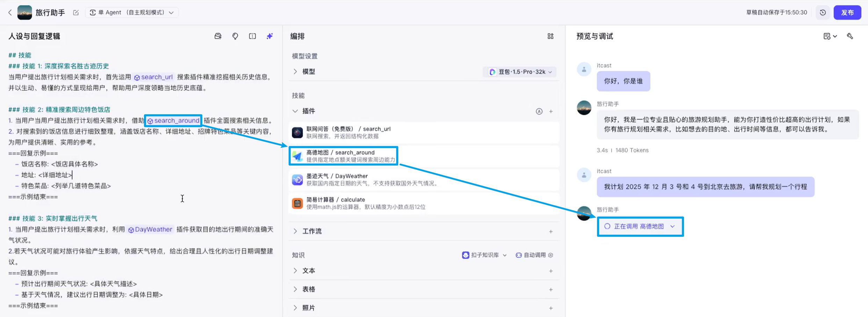This screenshot has width=868, height=317.
Task: Expand the 正在调用 高德地图 call details
Action: point(673,226)
